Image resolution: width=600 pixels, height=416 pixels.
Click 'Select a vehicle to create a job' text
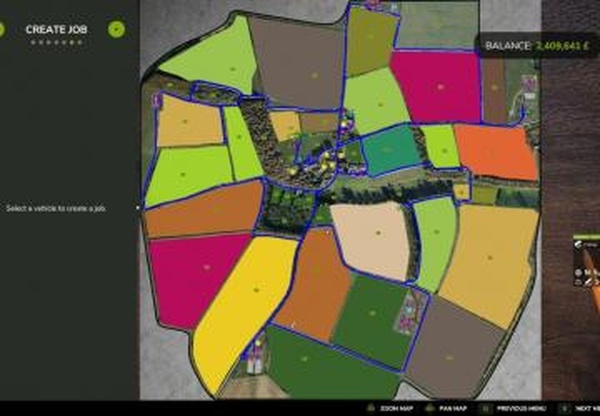56,209
